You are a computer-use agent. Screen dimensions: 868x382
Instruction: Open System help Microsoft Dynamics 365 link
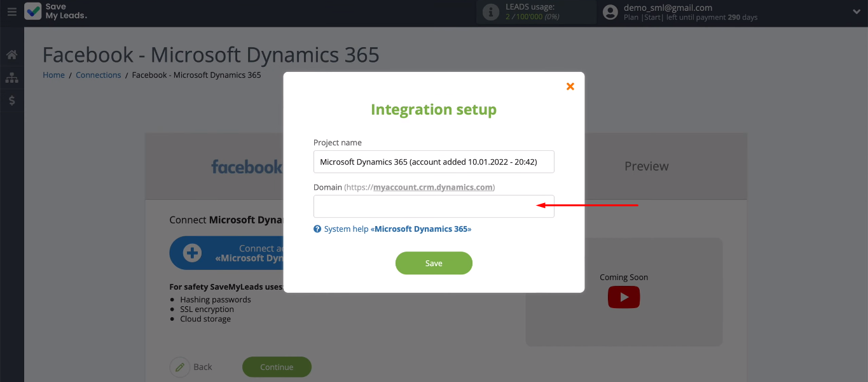coord(397,229)
